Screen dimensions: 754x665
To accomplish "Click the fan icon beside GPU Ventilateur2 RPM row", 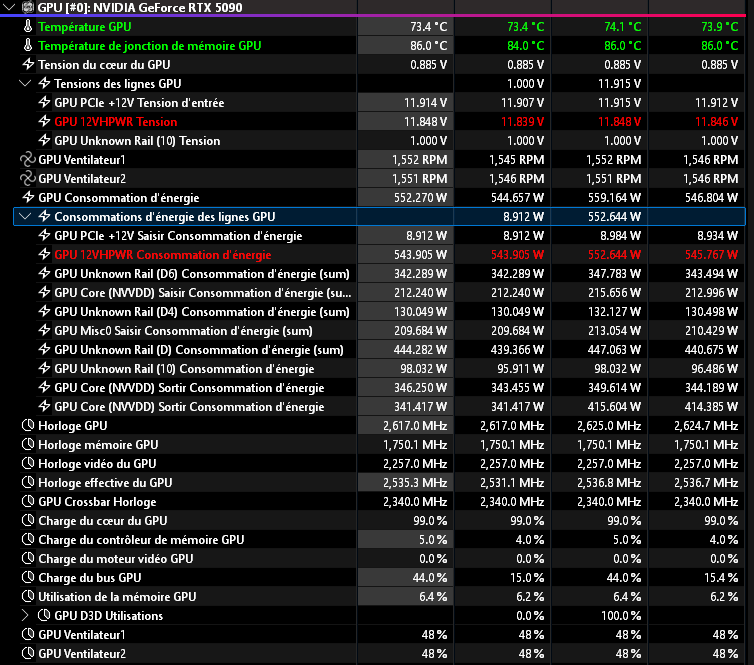I will (28, 178).
